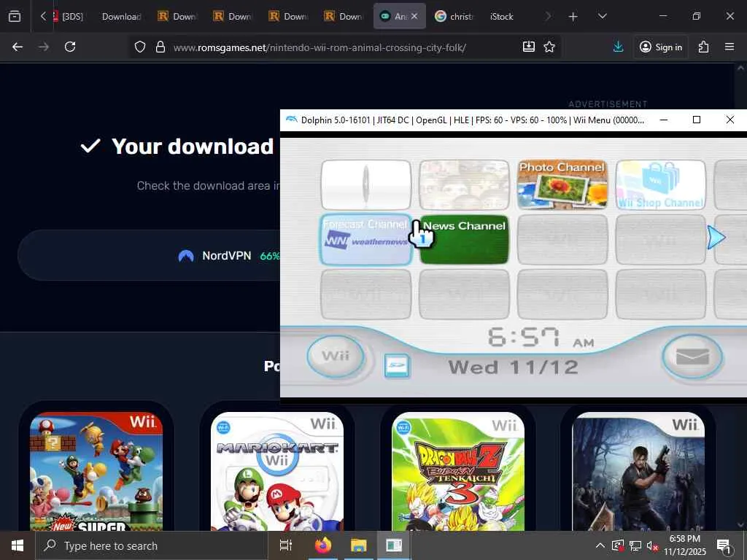Reload the current page
The height and width of the screenshot is (560, 747).
(x=70, y=47)
